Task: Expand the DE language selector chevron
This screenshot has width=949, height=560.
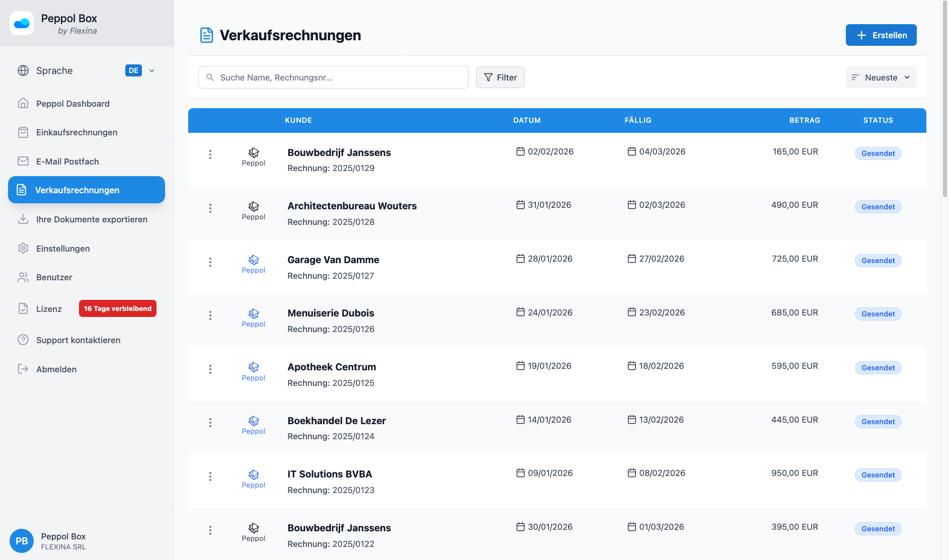Action: (151, 70)
